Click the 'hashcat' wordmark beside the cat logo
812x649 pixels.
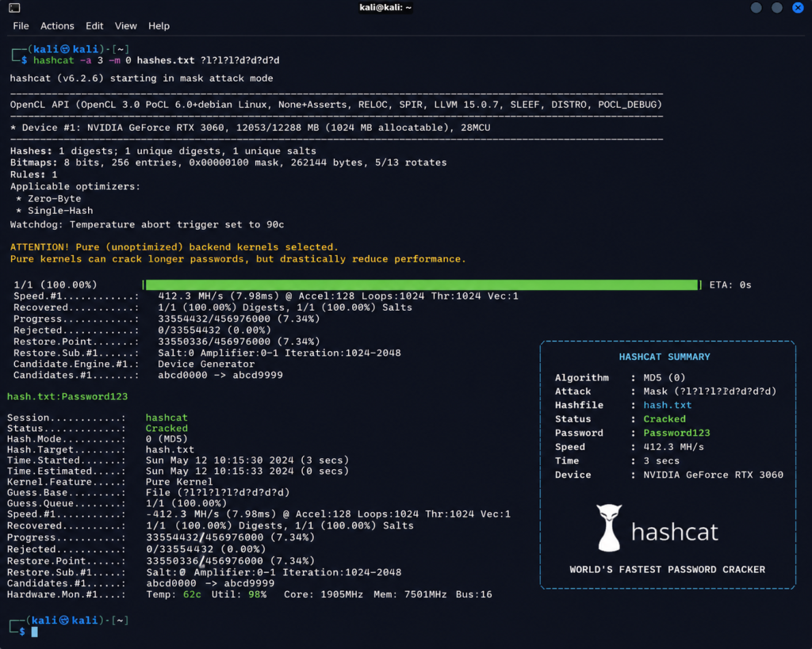pyautogui.click(x=675, y=532)
